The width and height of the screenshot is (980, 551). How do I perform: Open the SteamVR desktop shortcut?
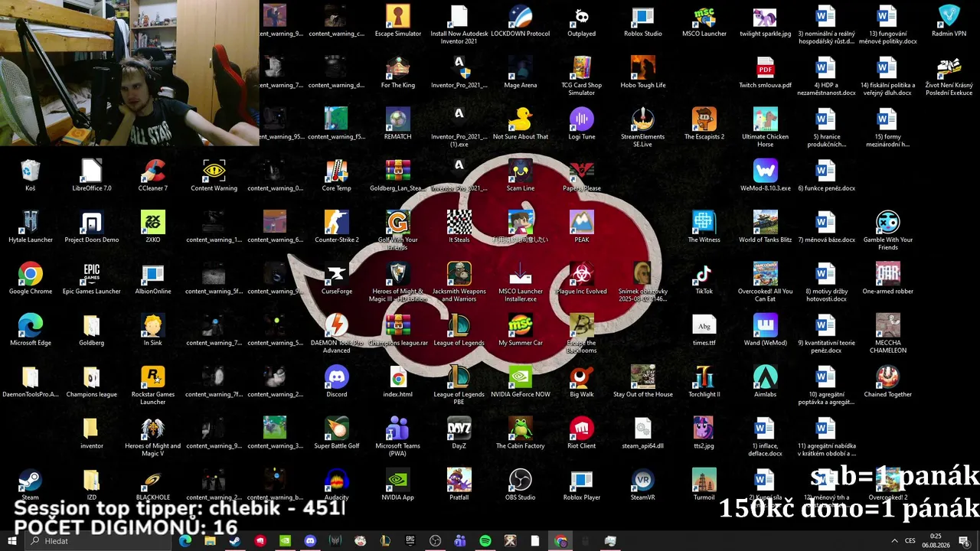click(642, 484)
